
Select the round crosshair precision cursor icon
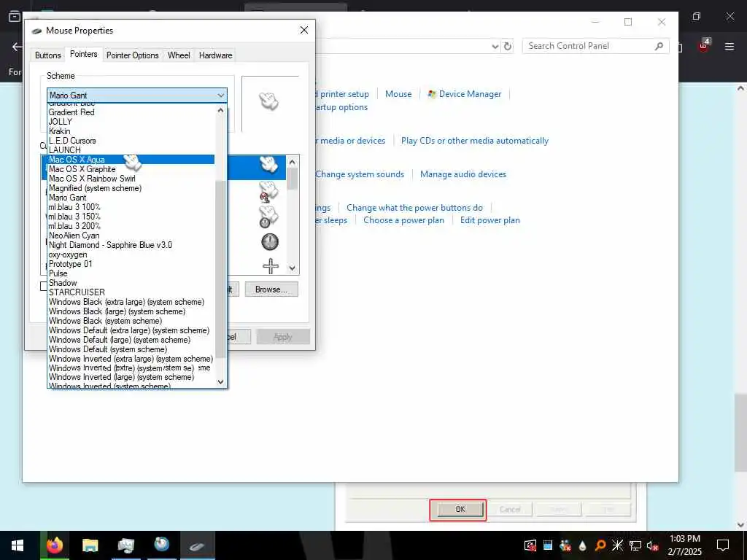tap(270, 242)
